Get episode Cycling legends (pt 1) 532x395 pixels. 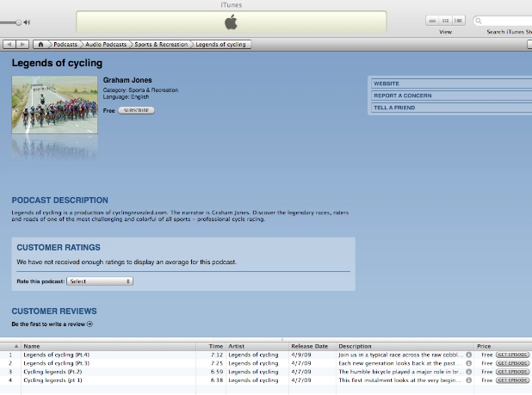(x=513, y=380)
